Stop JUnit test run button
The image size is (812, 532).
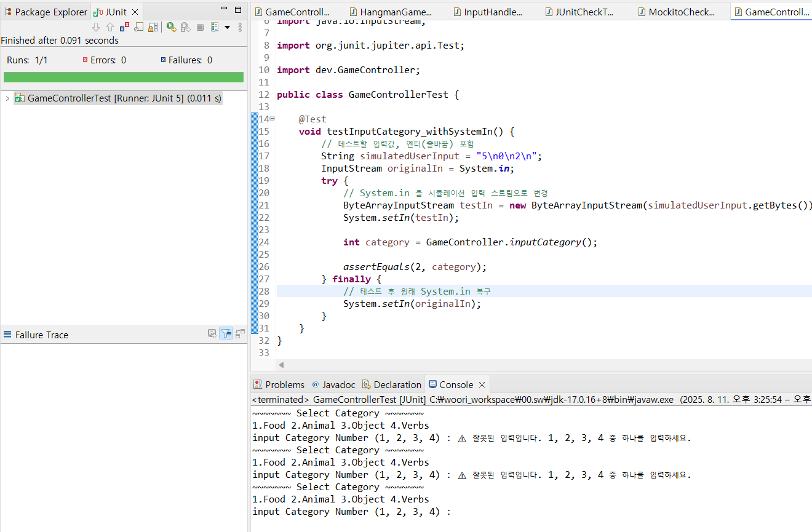click(x=200, y=27)
